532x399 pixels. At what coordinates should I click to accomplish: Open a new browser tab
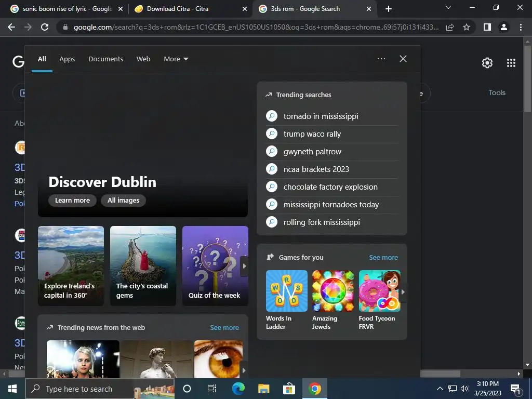click(389, 9)
